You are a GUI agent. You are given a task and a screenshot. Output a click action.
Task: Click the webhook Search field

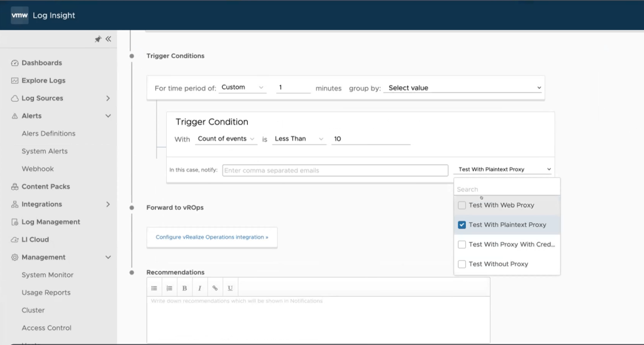pos(507,189)
